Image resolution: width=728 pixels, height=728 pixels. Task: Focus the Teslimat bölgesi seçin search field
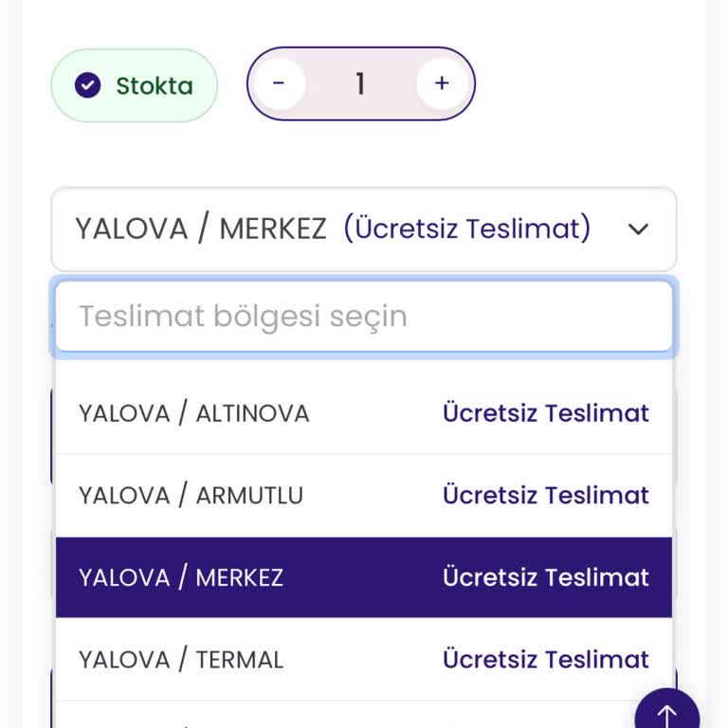click(x=364, y=316)
